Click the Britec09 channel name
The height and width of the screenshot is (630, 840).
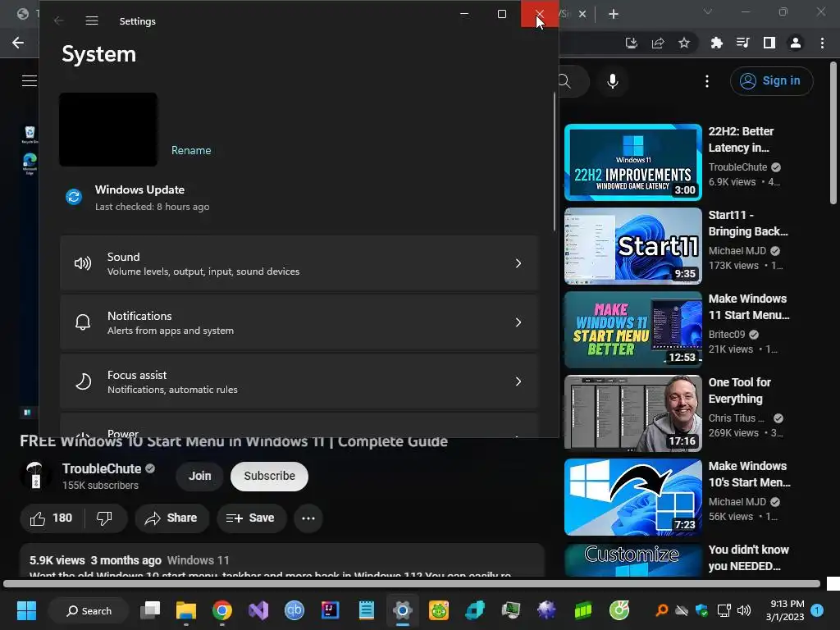click(x=727, y=335)
